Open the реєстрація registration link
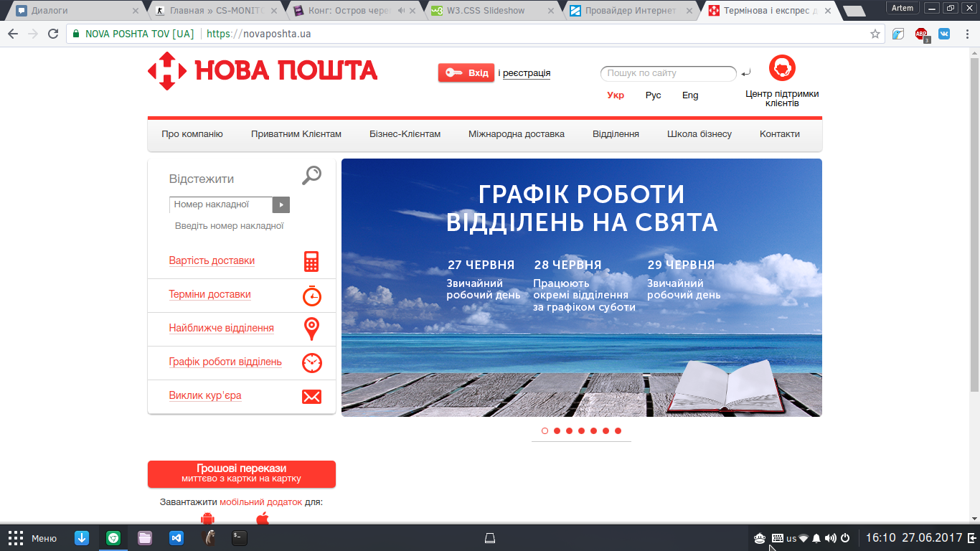The image size is (980, 551). coord(527,73)
